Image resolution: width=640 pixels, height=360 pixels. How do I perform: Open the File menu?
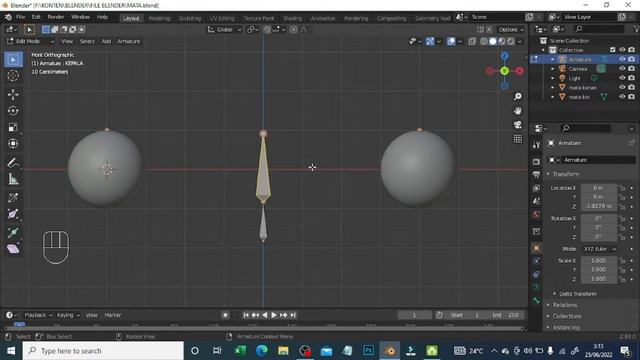tap(20, 17)
